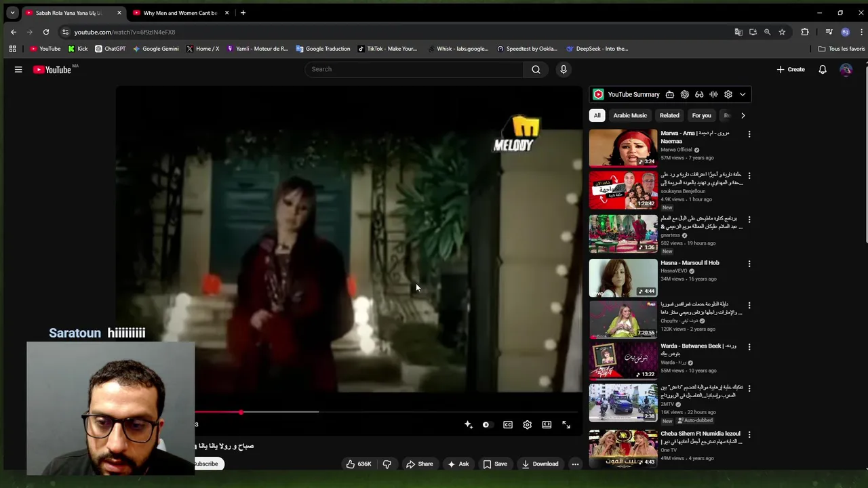
Task: Open the Hasna - Marsoul Il Hob thumbnail
Action: 623,278
